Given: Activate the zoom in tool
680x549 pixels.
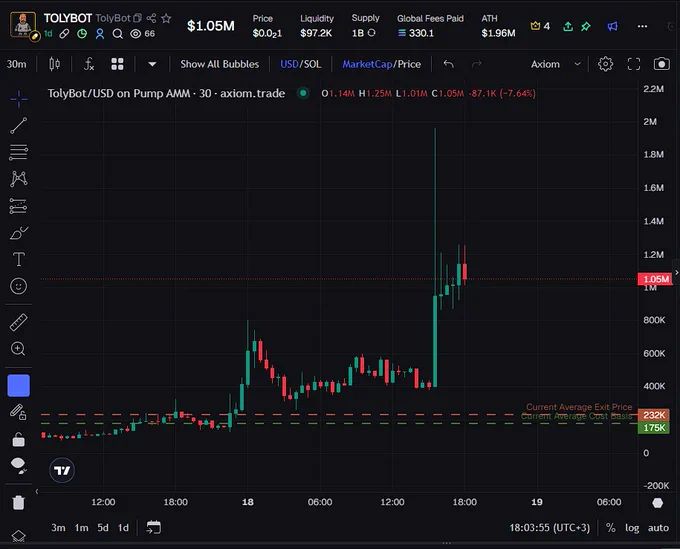Looking at the screenshot, I should (x=18, y=349).
